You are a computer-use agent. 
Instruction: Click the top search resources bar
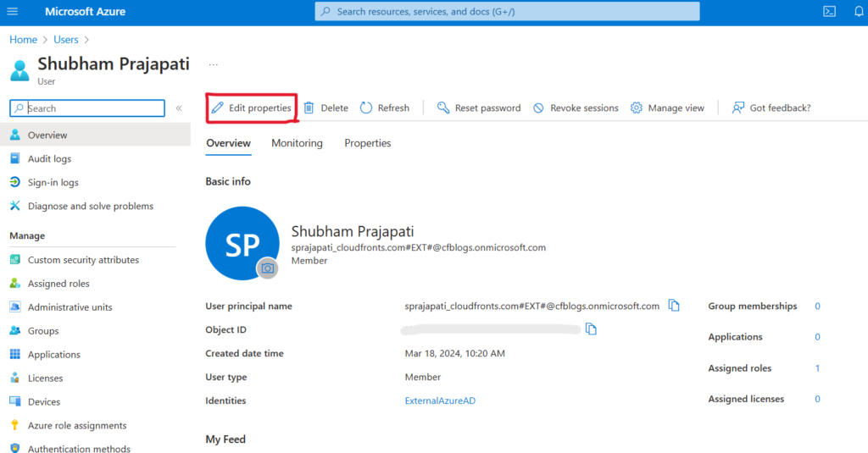click(x=507, y=12)
